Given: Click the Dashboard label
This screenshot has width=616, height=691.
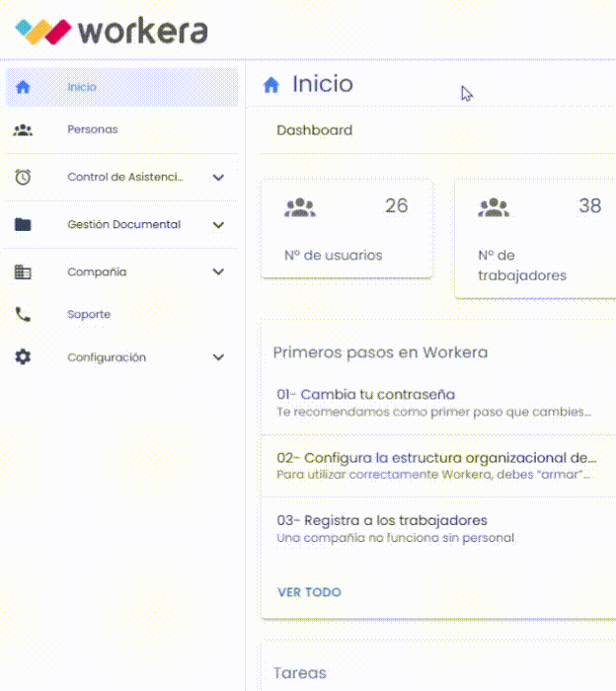Looking at the screenshot, I should 315,130.
